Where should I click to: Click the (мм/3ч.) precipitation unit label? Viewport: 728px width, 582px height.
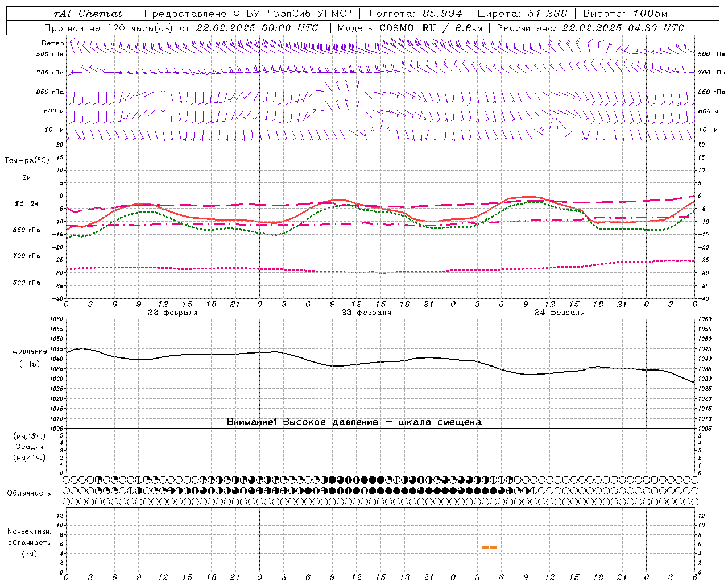coord(30,436)
